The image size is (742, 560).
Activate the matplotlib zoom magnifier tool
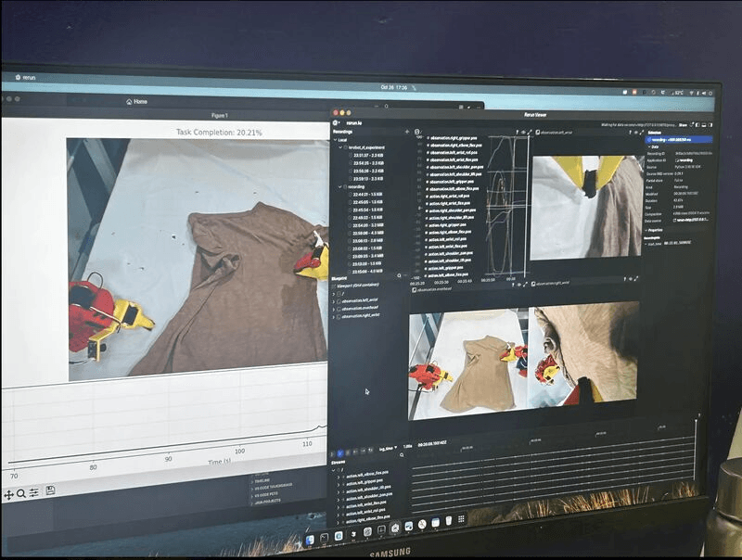pos(21,493)
